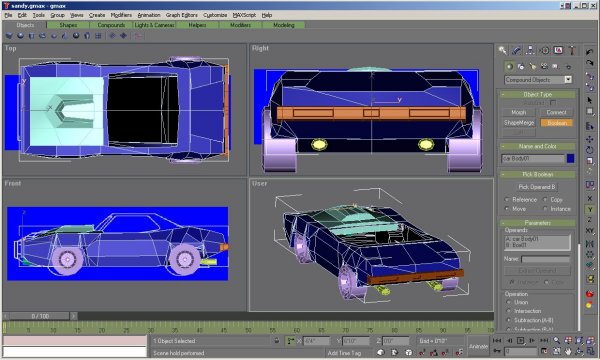Viewport: 600px width, 360px height.
Task: Redo with the curved arrow icon
Action: [589, 62]
